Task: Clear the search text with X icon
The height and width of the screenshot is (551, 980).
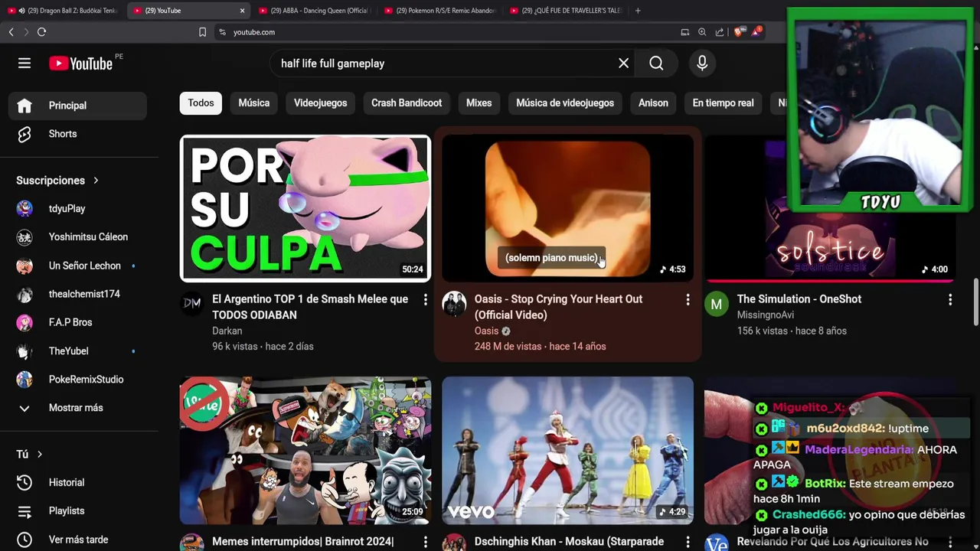Action: (x=623, y=64)
